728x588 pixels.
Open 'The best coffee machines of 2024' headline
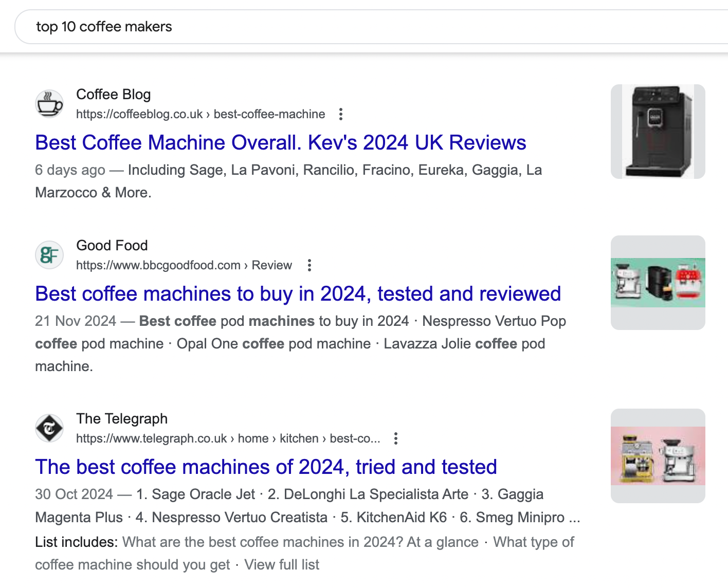pos(266,467)
